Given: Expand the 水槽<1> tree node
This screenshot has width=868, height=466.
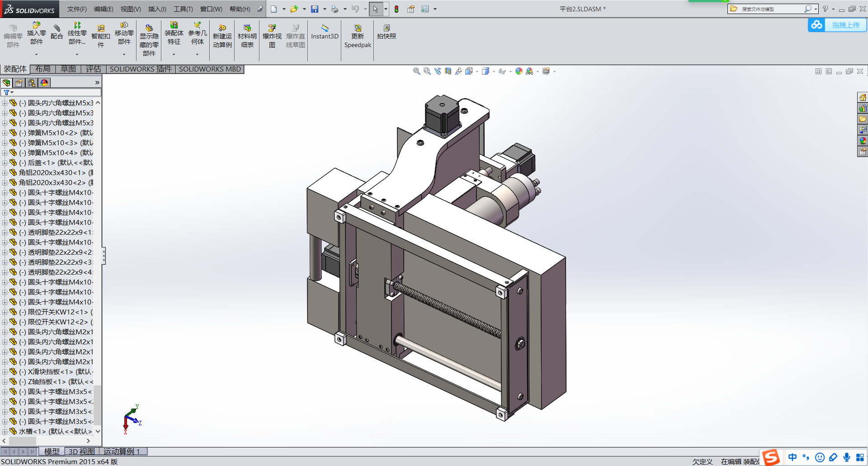Looking at the screenshot, I should tap(5, 432).
